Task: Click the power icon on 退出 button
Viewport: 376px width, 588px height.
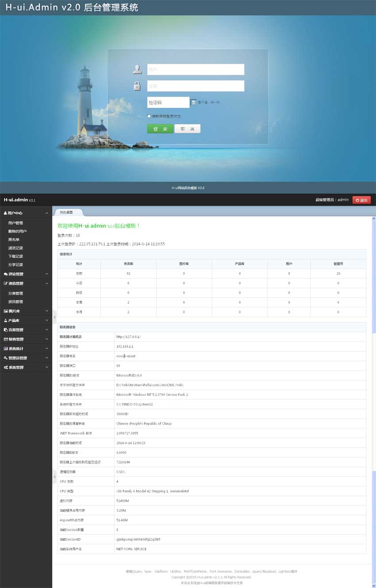Action: click(x=357, y=200)
